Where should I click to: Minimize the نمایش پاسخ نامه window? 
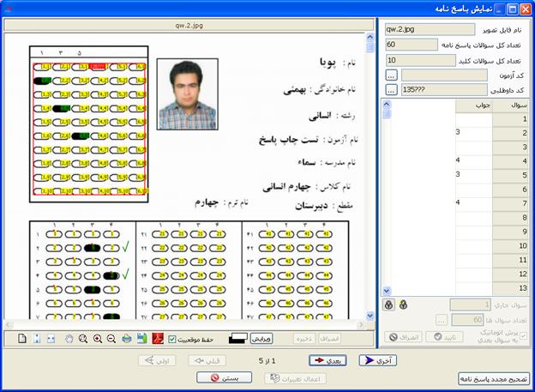point(500,9)
